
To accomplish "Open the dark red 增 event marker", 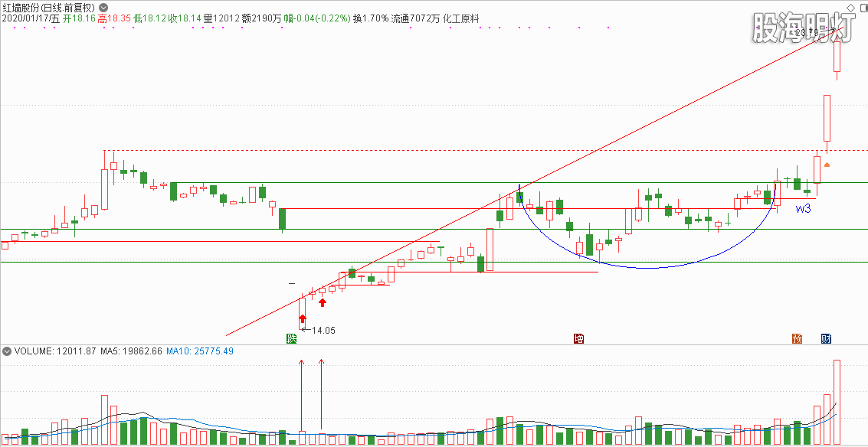I will 579,338.
